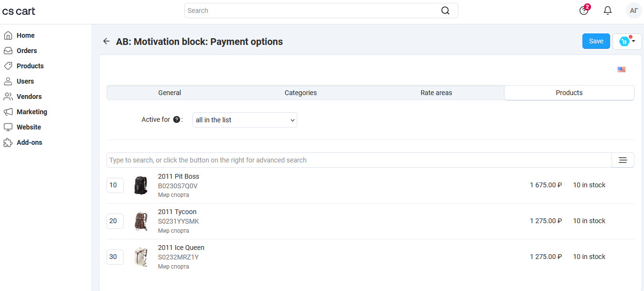Click the US flag language icon
Screen dimensions: 644x291
(621, 70)
